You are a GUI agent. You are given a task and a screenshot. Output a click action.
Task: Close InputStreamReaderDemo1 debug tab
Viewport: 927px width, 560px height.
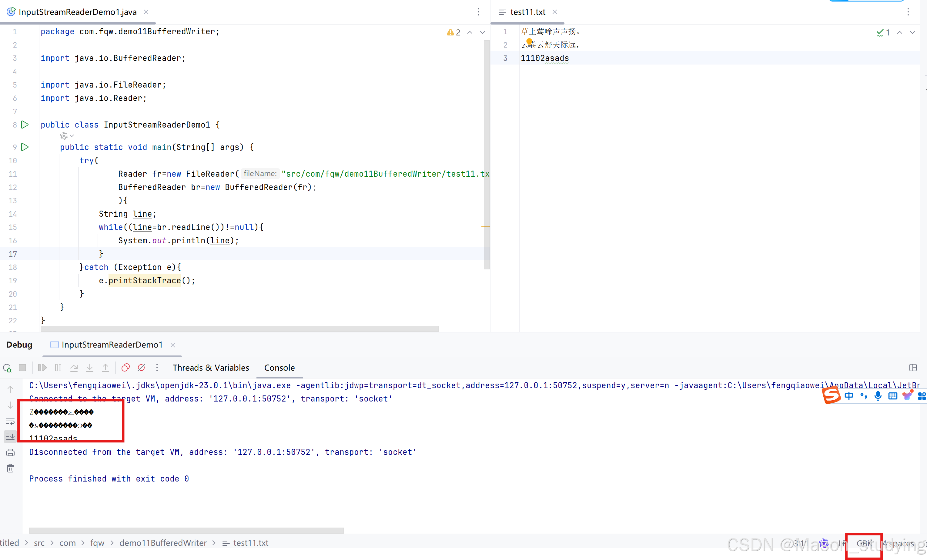coord(173,345)
